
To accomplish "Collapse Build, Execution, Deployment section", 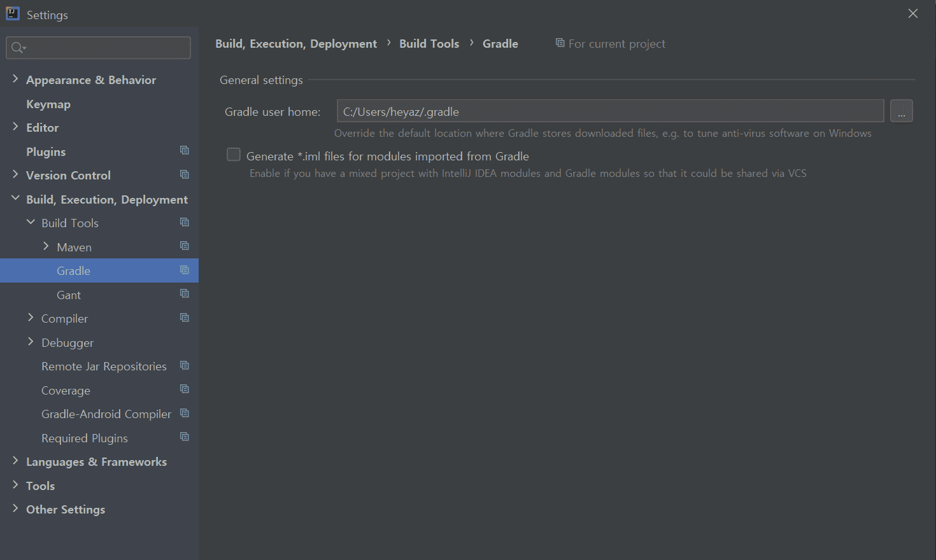I will (15, 199).
